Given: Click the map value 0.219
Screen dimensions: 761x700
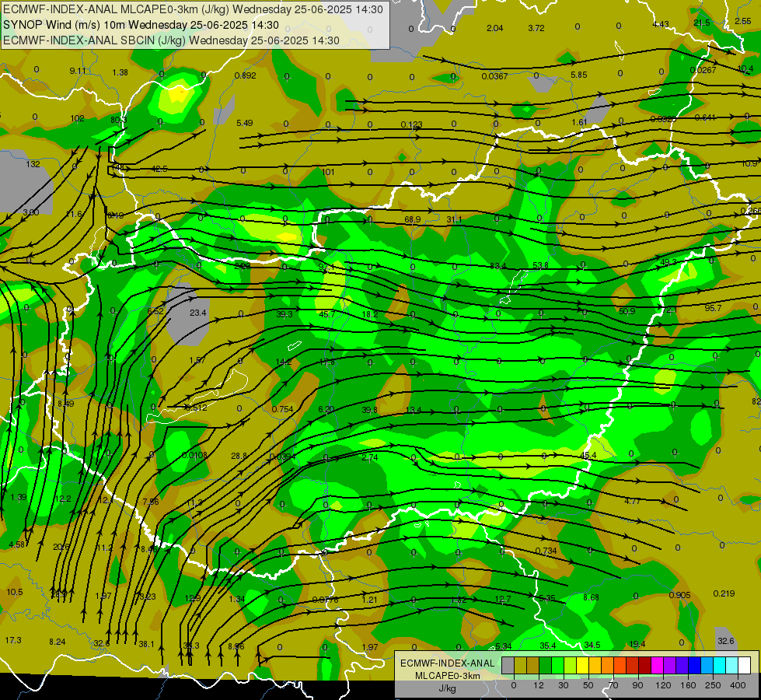Looking at the screenshot, I should (724, 593).
